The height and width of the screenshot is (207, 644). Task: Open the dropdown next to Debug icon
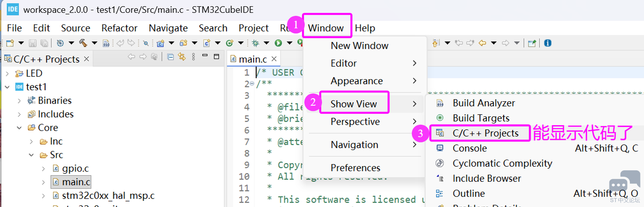[x=266, y=43]
